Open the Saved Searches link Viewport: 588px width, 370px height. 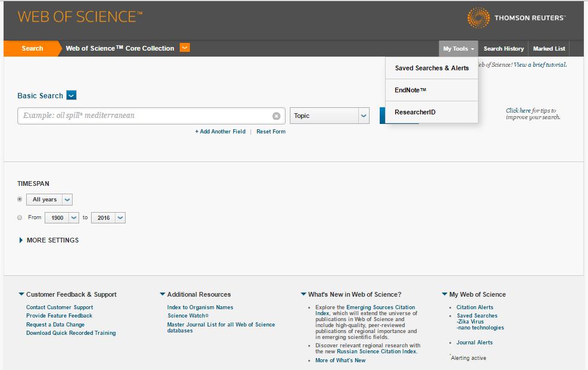click(x=477, y=316)
